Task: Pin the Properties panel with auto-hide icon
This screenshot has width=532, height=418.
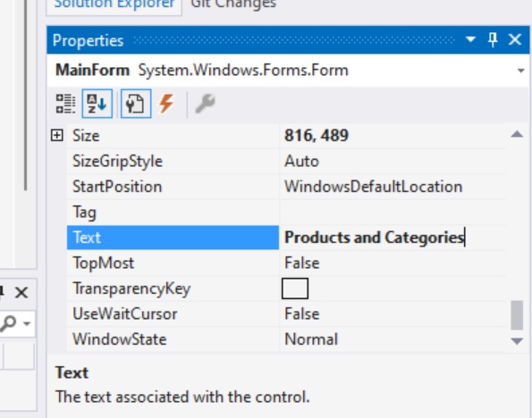Action: (493, 39)
